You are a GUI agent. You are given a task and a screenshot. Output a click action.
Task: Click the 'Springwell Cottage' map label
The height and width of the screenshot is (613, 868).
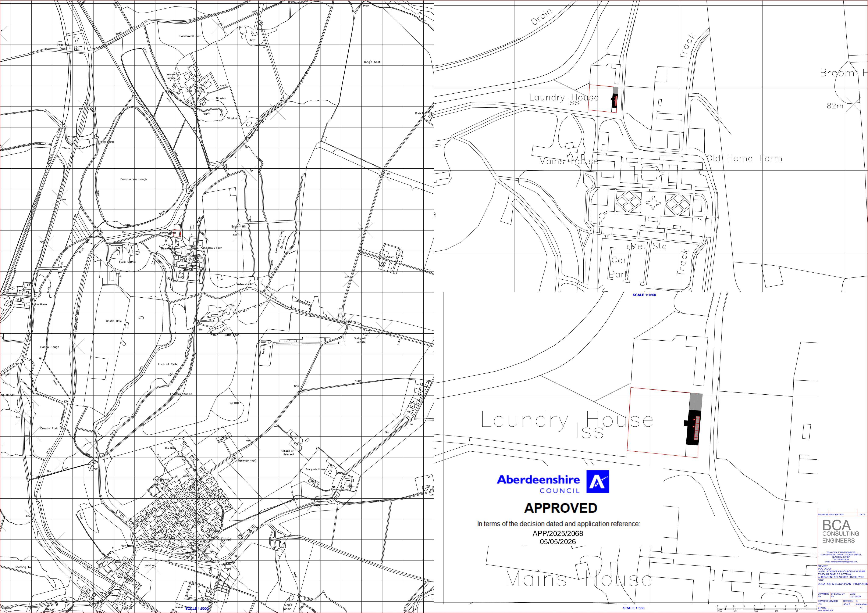360,340
